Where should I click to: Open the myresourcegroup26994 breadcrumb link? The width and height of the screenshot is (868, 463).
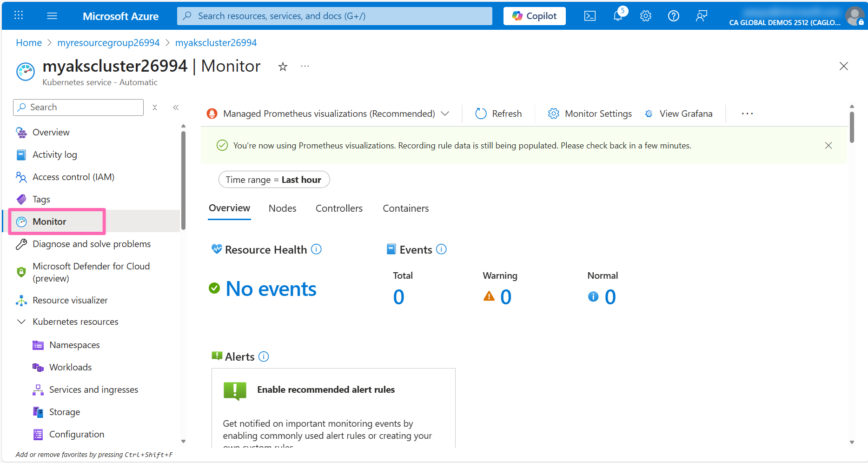pos(108,42)
